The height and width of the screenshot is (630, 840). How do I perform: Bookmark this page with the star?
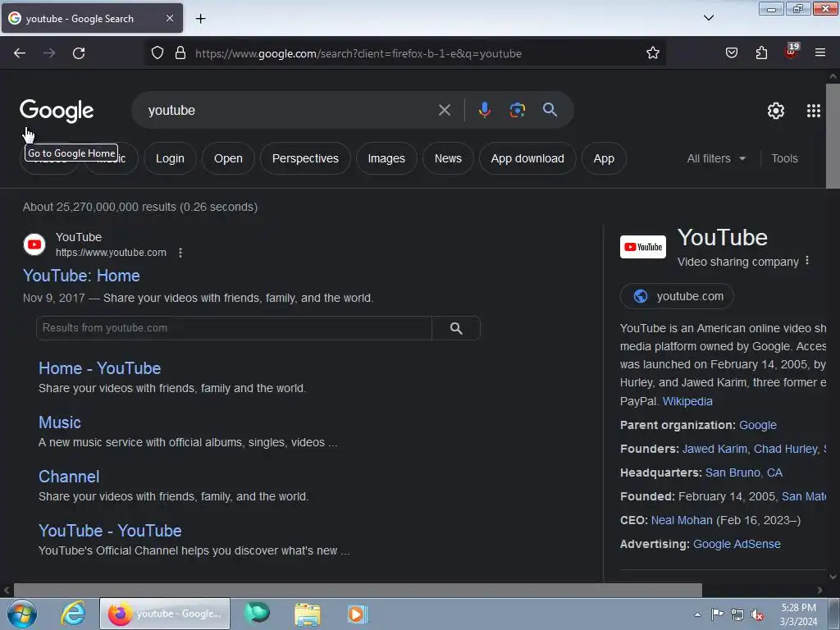pyautogui.click(x=652, y=52)
